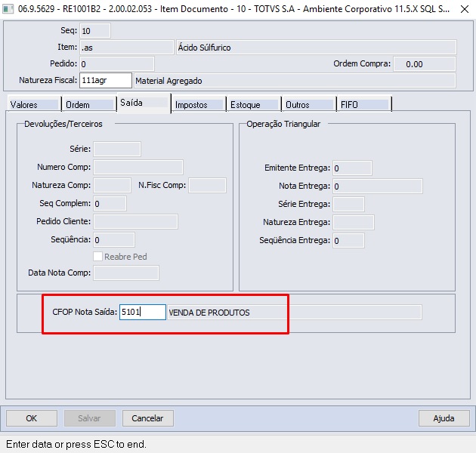The height and width of the screenshot is (453, 476).
Task: Click the Cancelar button
Action: point(148,418)
